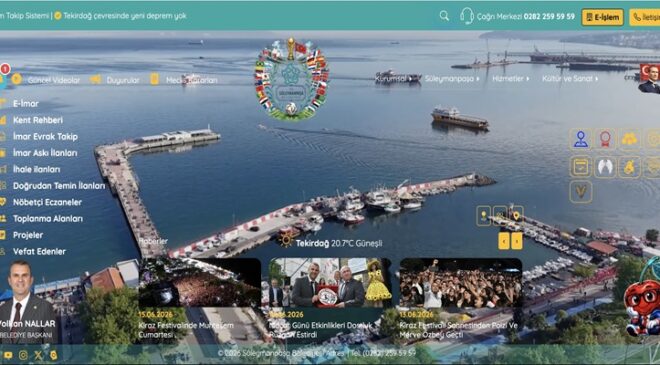
Task: Click the Tekirdağ çevresinde yeni deprem yok notice
Action: 125,16
